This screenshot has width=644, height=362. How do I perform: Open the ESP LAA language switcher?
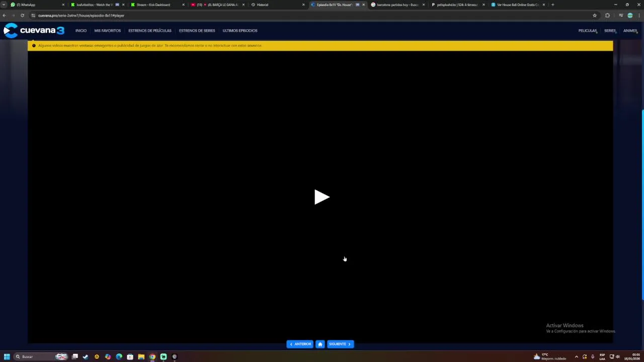point(602,356)
